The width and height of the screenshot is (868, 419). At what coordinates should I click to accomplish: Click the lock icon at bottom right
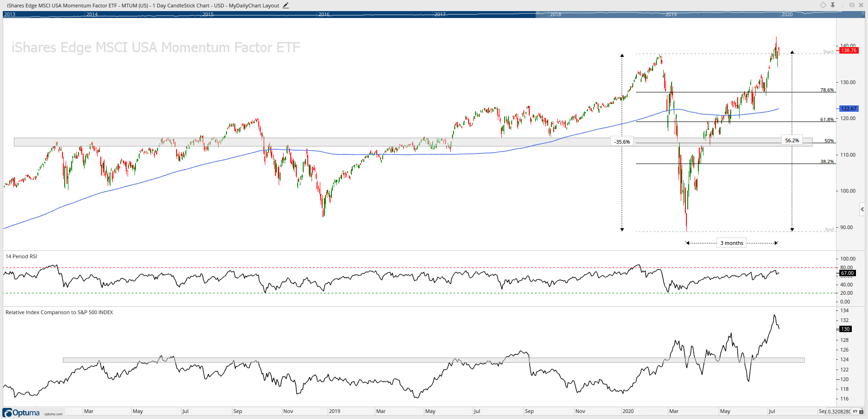(x=862, y=411)
